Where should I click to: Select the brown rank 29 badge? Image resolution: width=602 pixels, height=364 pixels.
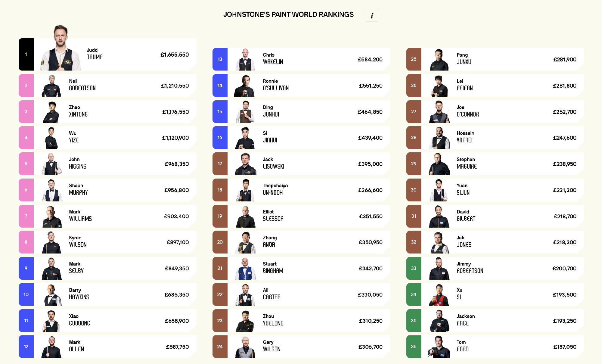[414, 164]
